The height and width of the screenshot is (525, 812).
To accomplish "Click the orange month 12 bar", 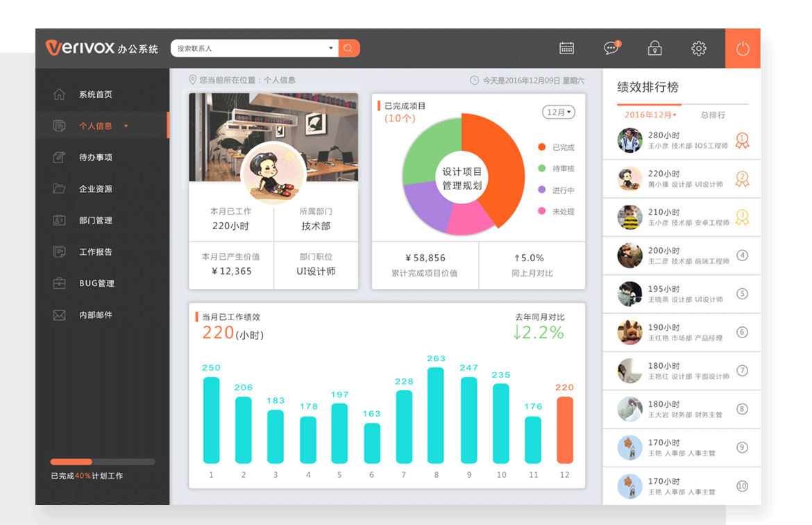I will click(x=565, y=429).
